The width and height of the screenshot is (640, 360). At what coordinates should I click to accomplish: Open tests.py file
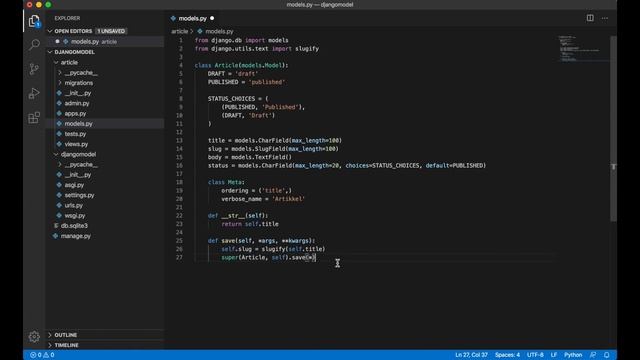click(76, 134)
